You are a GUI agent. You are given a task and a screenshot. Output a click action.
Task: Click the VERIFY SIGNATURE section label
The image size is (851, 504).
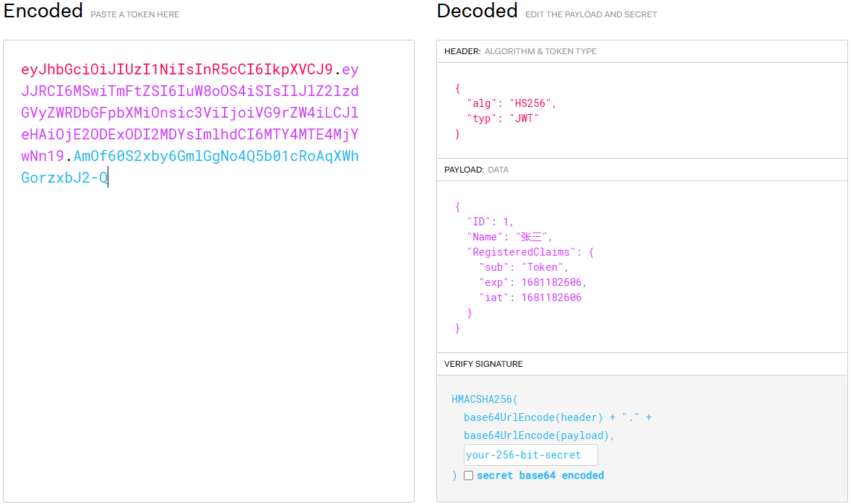tap(483, 364)
